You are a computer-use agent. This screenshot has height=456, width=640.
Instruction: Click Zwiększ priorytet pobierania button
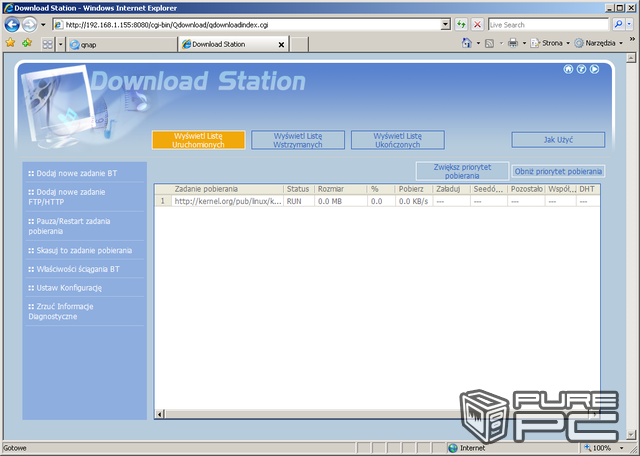462,171
